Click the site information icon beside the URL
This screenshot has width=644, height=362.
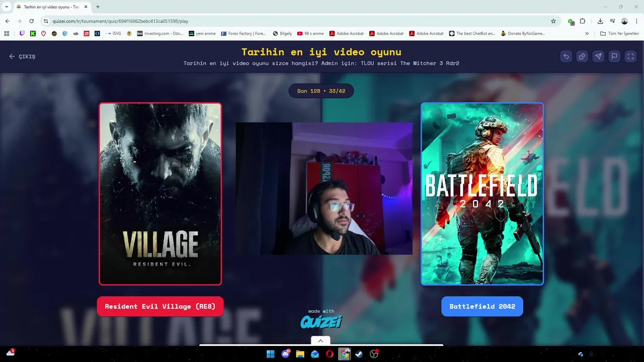46,21
